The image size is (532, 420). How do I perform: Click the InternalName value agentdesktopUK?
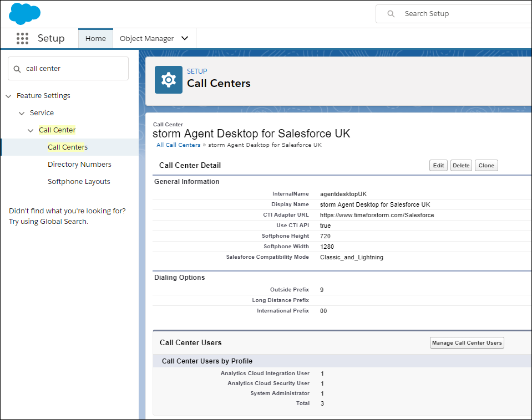tap(343, 194)
